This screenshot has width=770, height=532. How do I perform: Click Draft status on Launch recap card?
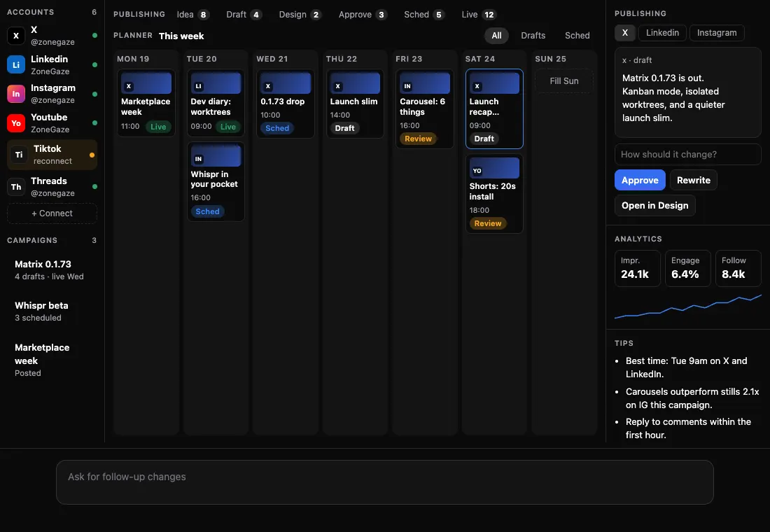[x=484, y=139]
